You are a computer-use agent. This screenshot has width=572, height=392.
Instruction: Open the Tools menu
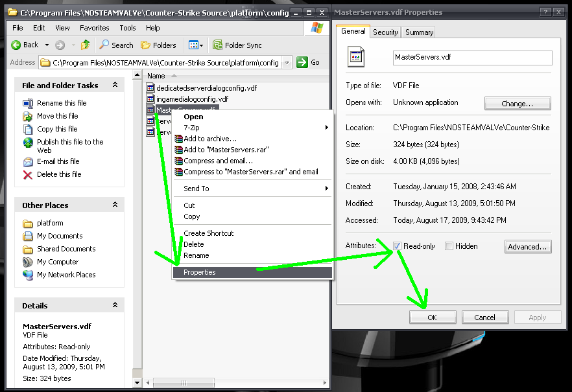[128, 28]
